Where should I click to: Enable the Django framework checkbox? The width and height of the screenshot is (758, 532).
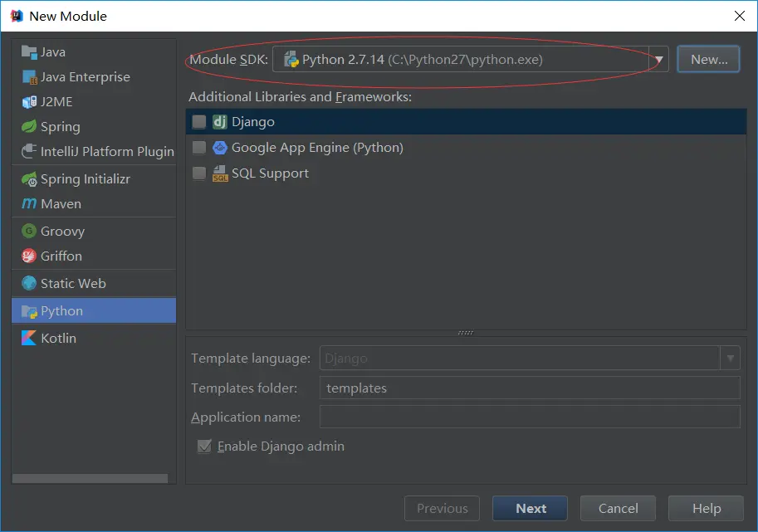(199, 122)
